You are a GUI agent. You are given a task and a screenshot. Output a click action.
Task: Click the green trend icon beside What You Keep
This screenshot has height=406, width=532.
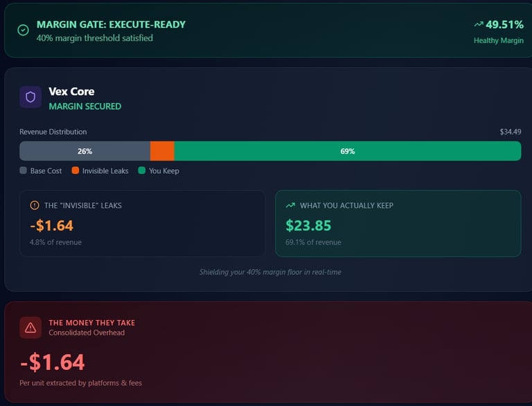click(x=290, y=205)
